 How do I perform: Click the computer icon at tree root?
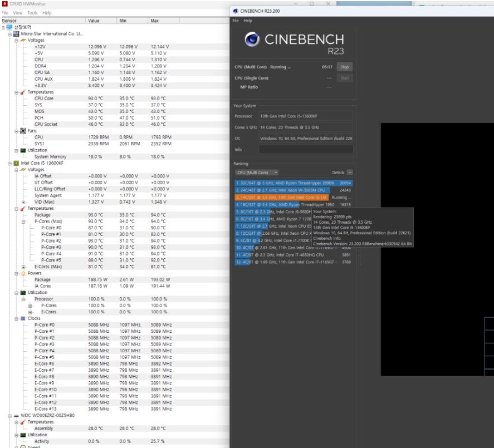tap(9, 27)
